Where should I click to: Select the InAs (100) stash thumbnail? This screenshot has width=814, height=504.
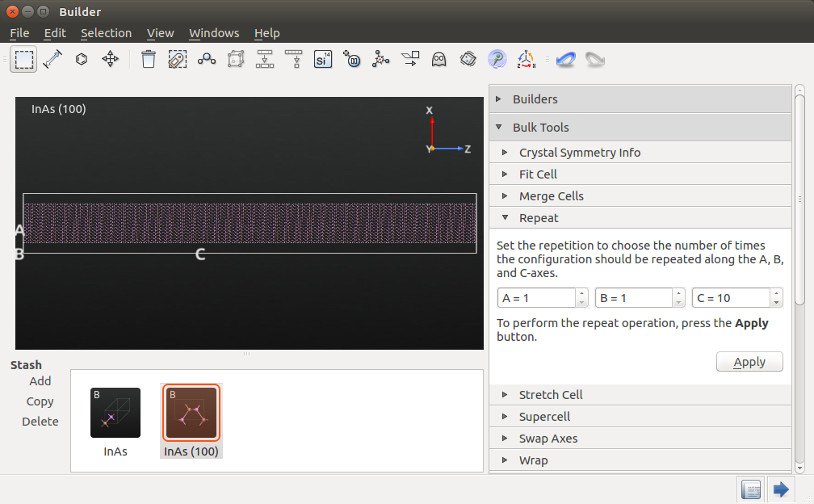[x=191, y=413]
